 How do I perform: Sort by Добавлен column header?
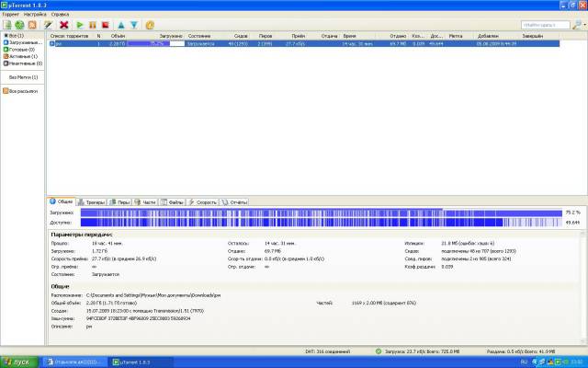click(488, 36)
